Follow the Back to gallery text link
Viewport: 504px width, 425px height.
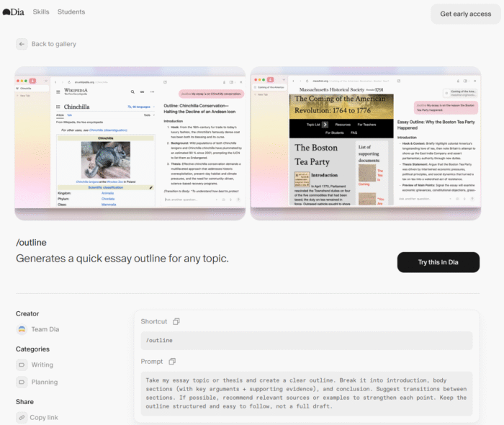(x=53, y=44)
